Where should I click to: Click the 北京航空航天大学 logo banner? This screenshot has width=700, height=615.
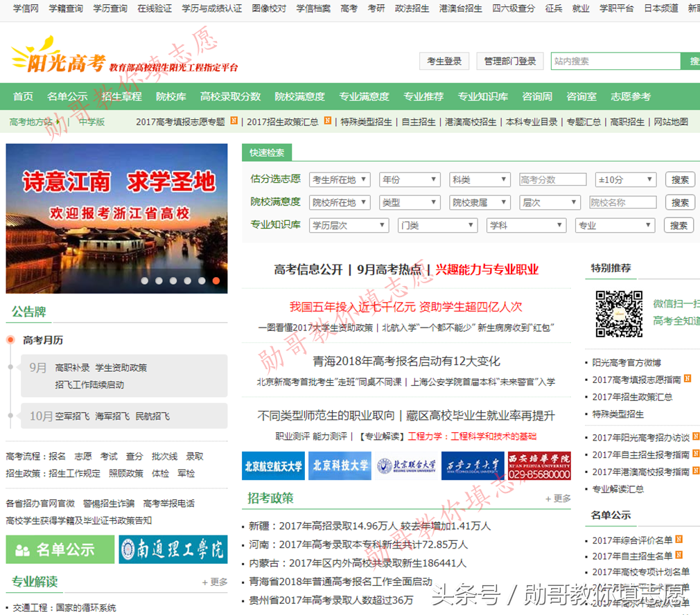[273, 465]
